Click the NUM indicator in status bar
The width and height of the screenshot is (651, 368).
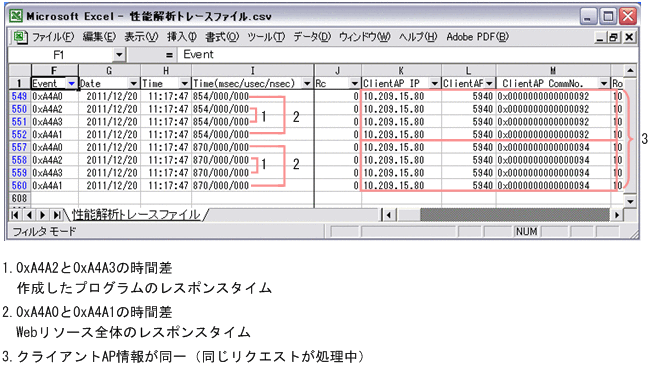click(526, 231)
